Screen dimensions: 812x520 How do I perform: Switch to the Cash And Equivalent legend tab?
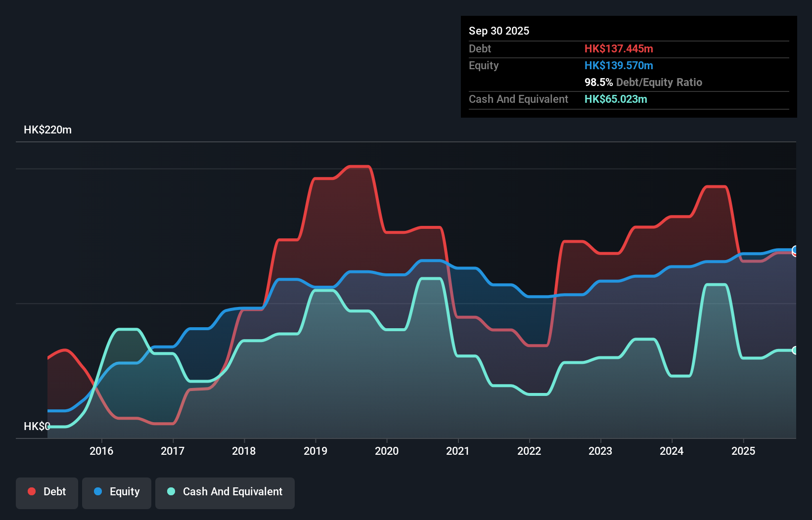click(x=225, y=491)
